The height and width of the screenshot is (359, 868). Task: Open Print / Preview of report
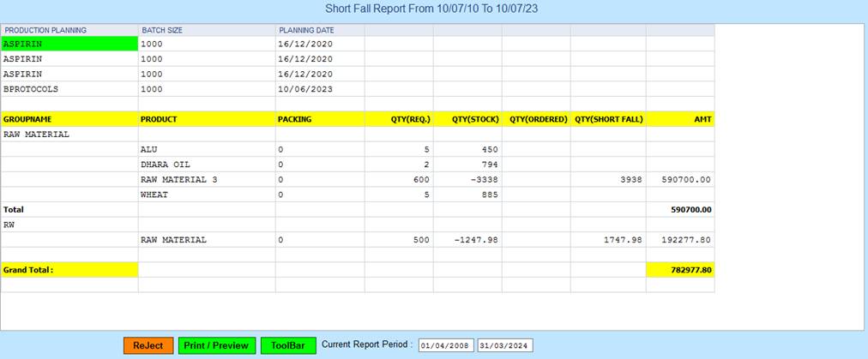coord(217,345)
